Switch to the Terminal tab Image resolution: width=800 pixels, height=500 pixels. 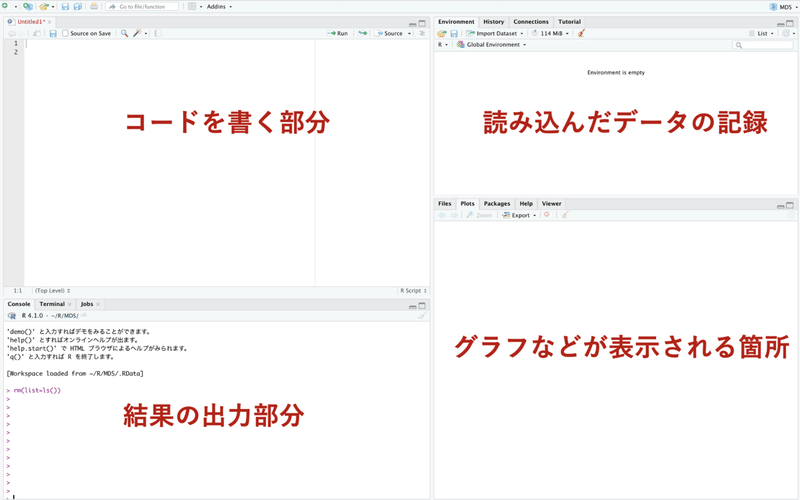[x=52, y=304]
